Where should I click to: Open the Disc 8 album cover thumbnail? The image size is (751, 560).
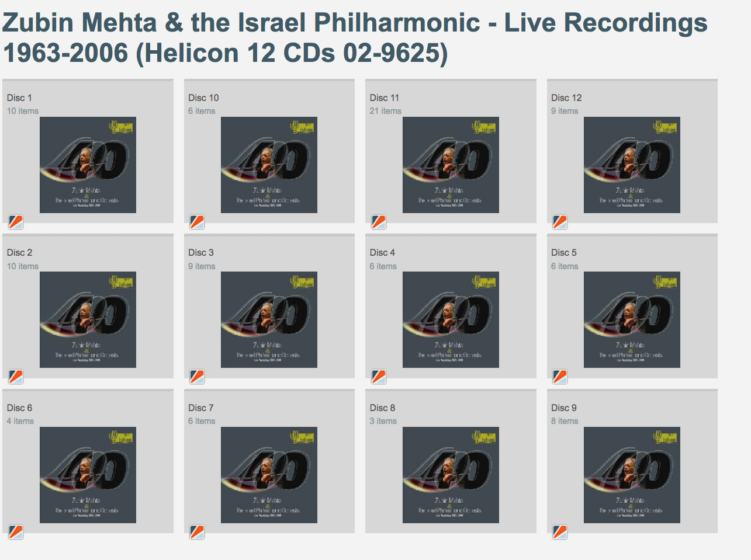click(451, 475)
